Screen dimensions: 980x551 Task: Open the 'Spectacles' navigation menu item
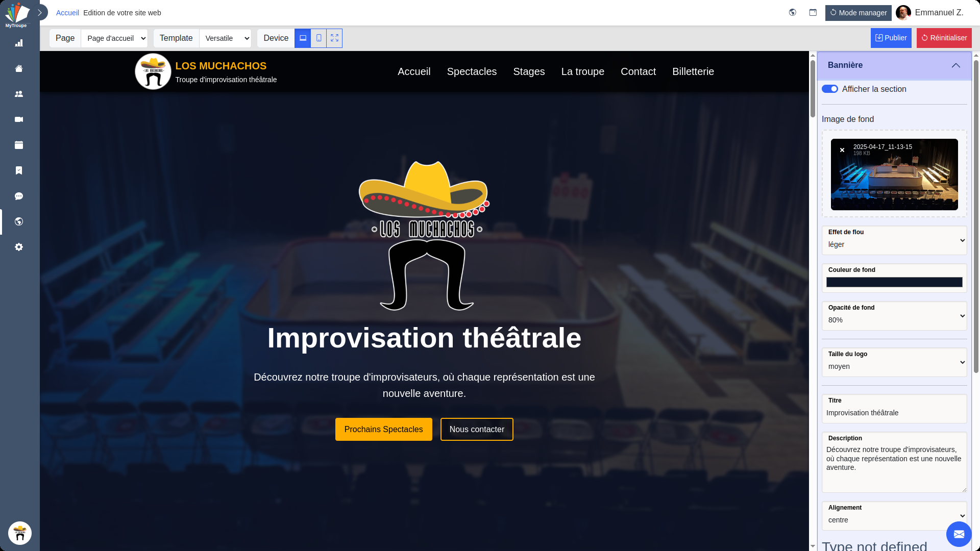click(472, 71)
